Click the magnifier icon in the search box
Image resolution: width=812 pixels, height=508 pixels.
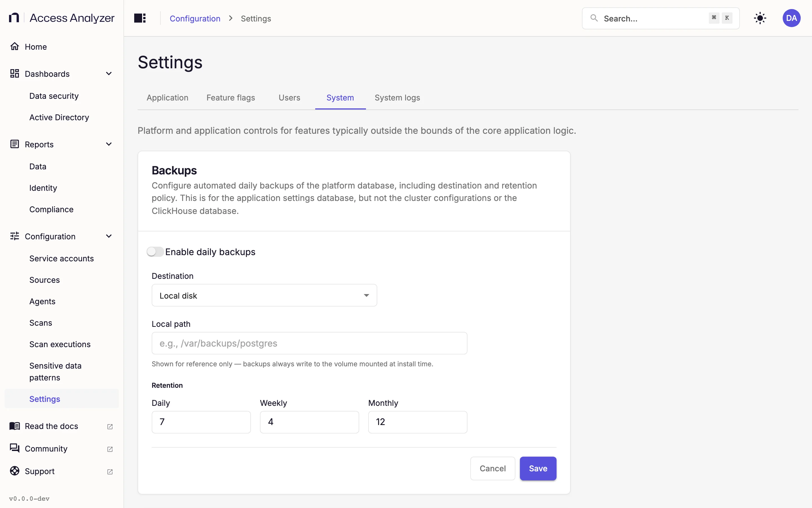pyautogui.click(x=594, y=18)
